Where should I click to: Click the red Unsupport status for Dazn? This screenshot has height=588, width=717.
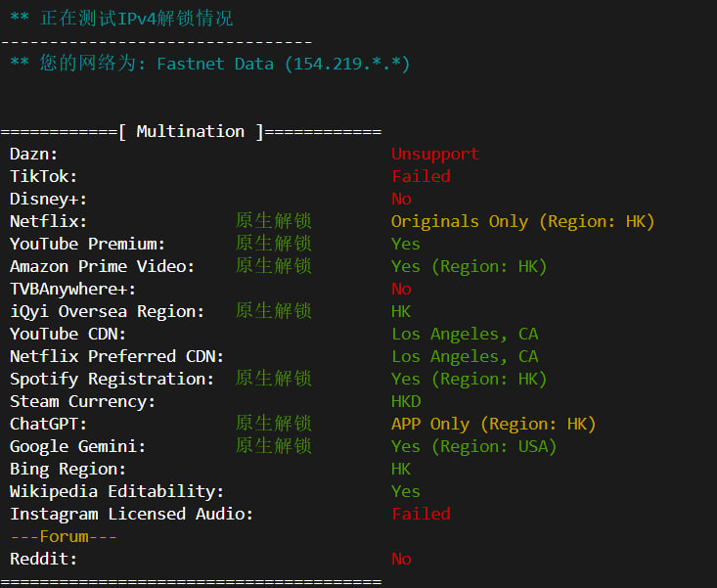coord(435,154)
